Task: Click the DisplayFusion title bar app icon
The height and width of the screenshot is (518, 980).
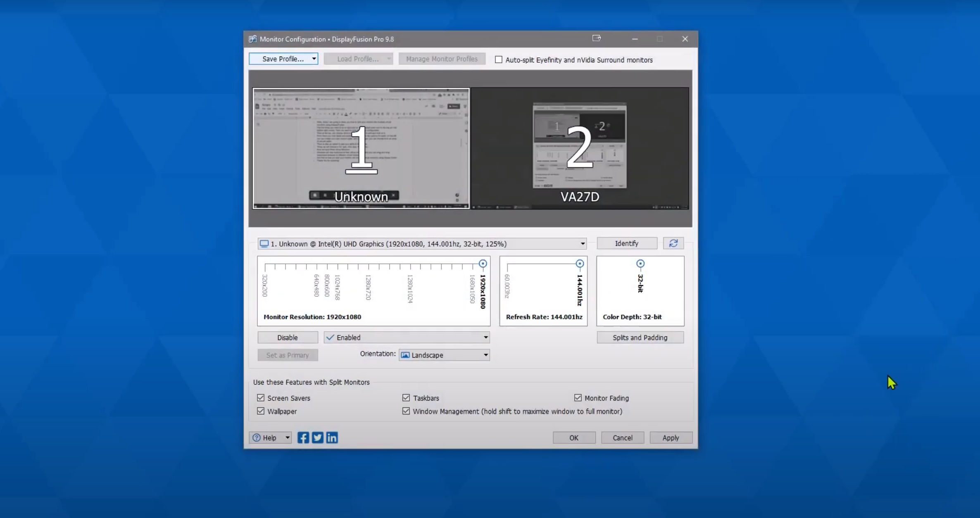Action: coord(252,39)
